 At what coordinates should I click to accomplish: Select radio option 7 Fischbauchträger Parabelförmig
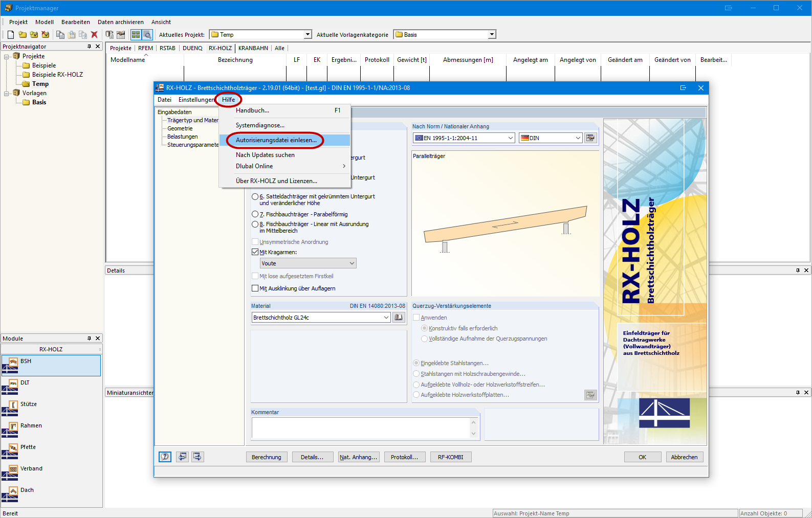[x=255, y=214]
